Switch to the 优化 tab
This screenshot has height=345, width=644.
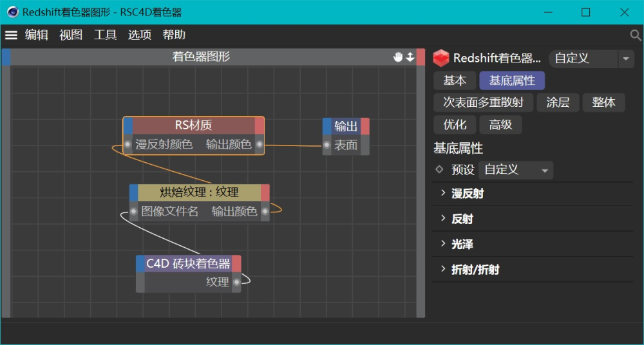tap(455, 124)
